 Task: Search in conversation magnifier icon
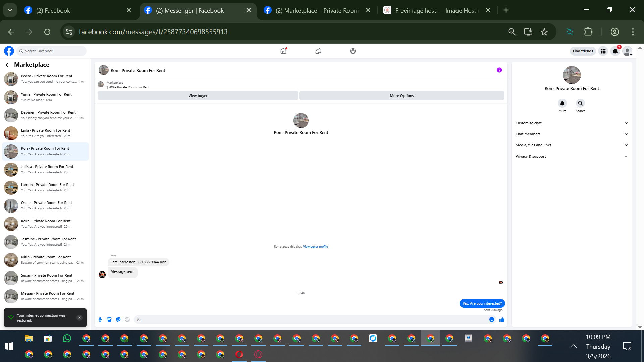tap(580, 103)
